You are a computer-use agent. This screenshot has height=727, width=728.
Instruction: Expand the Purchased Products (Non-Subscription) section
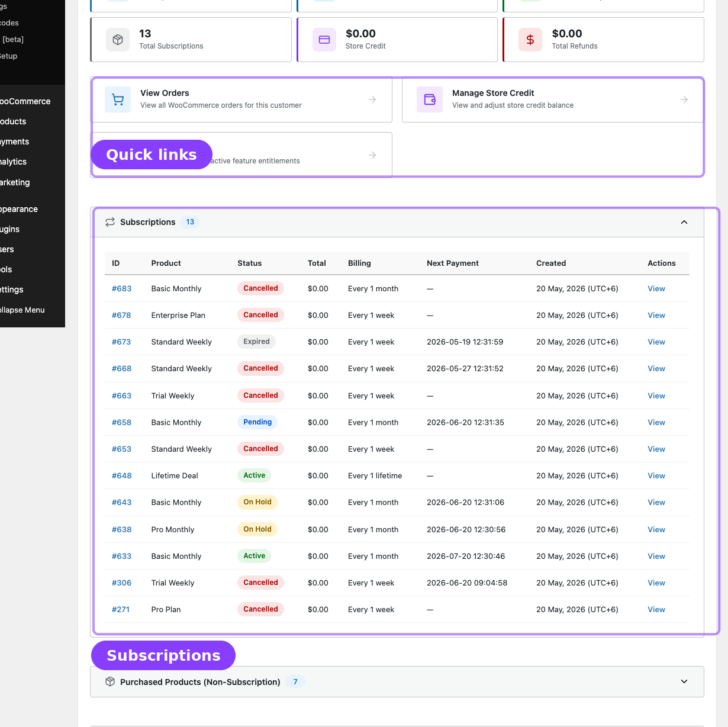[x=397, y=681]
